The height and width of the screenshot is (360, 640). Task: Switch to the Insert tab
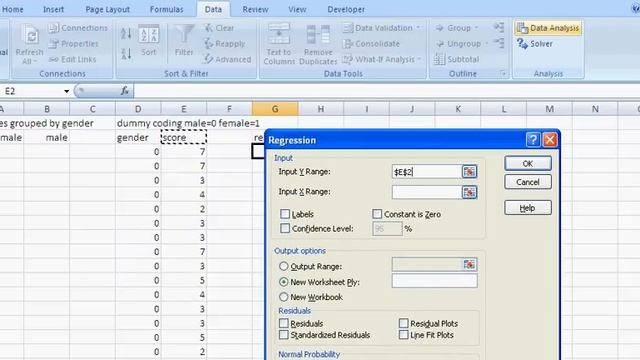[53, 9]
